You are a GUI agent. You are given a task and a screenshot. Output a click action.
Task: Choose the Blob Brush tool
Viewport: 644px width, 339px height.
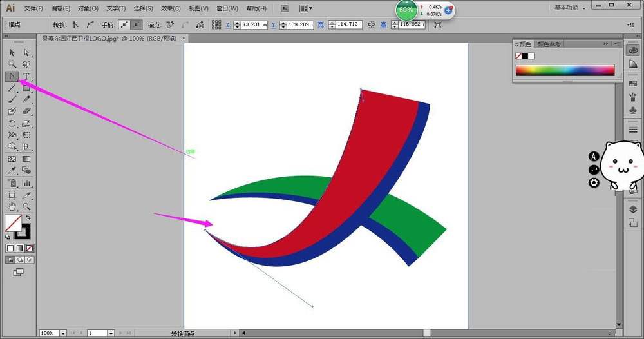(12, 111)
